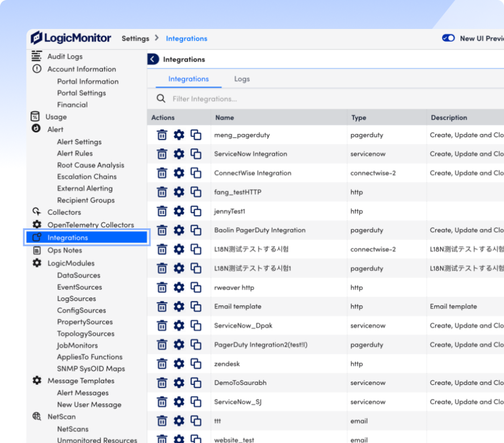The image size is (504, 443).
Task: Clone the ConnectWise Integration
Action: tap(196, 173)
